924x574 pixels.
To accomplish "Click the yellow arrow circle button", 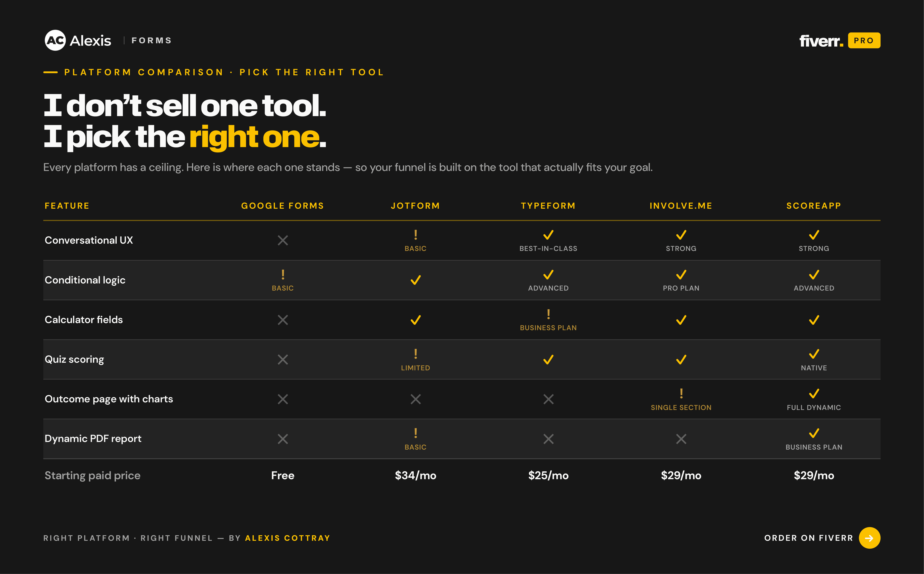I will point(869,538).
